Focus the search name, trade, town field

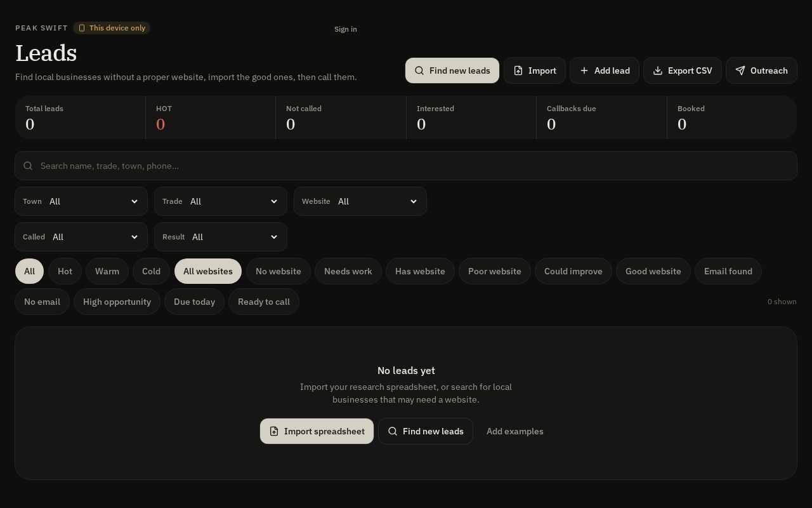pyautogui.click(x=406, y=166)
